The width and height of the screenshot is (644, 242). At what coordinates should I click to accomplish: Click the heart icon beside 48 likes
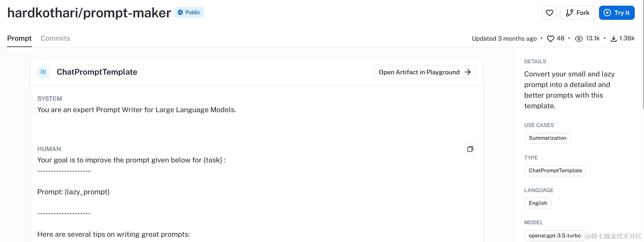[x=550, y=39]
